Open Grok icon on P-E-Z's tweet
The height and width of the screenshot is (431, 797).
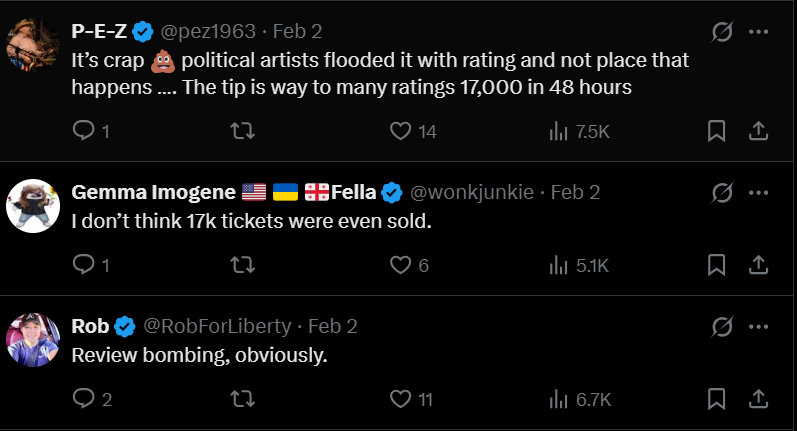721,32
